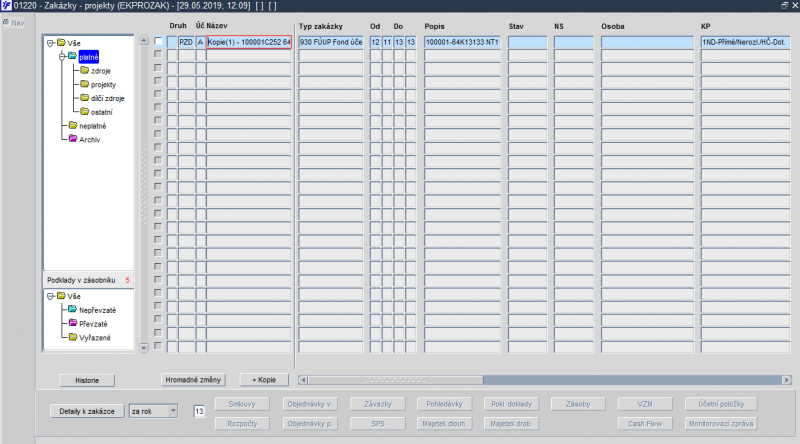
Task: Click the empty NS field in first row
Action: (x=574, y=42)
